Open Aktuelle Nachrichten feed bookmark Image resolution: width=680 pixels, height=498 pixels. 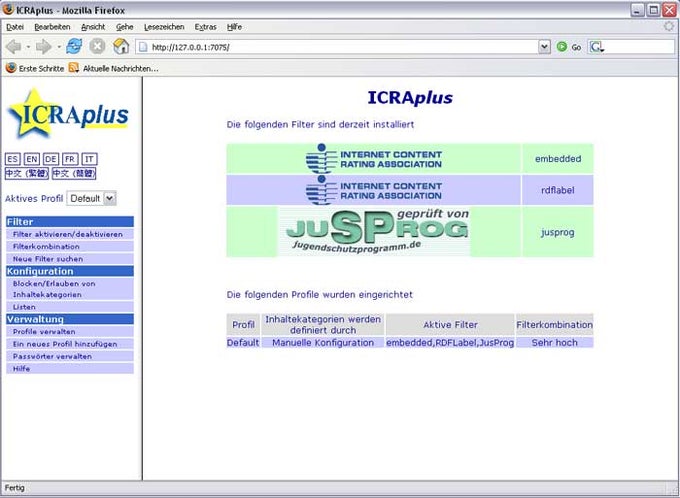click(114, 68)
